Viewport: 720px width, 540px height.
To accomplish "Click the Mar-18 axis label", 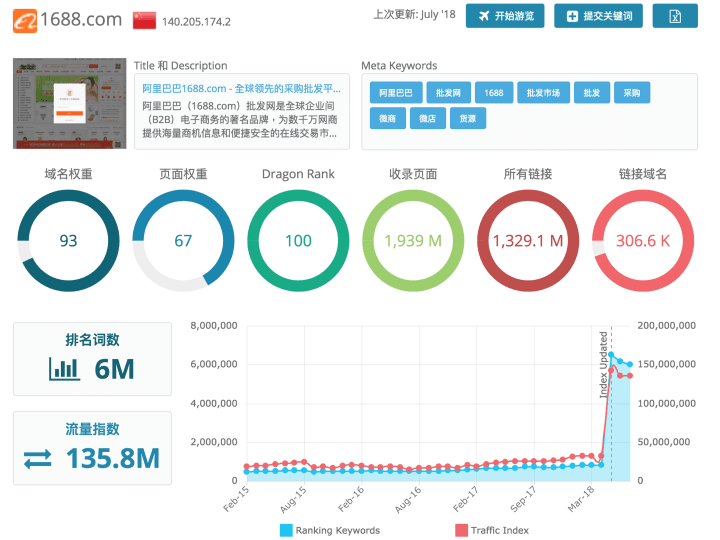I will [581, 499].
